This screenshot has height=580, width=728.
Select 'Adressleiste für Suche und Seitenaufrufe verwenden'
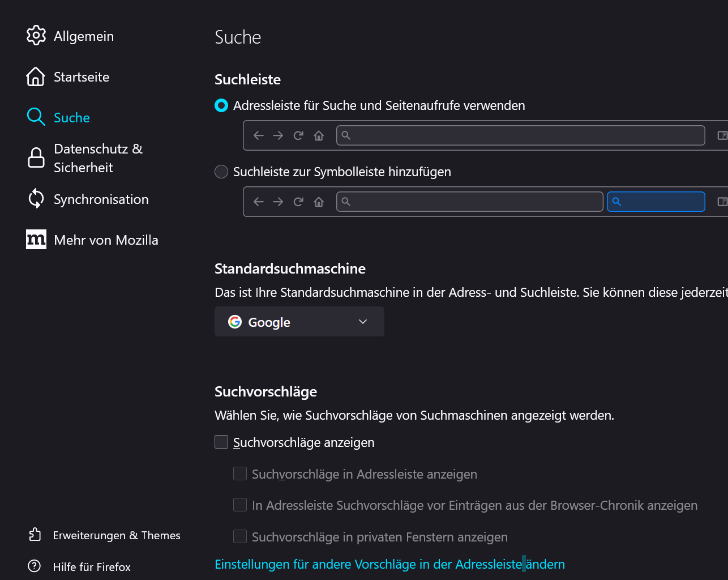[x=221, y=105]
